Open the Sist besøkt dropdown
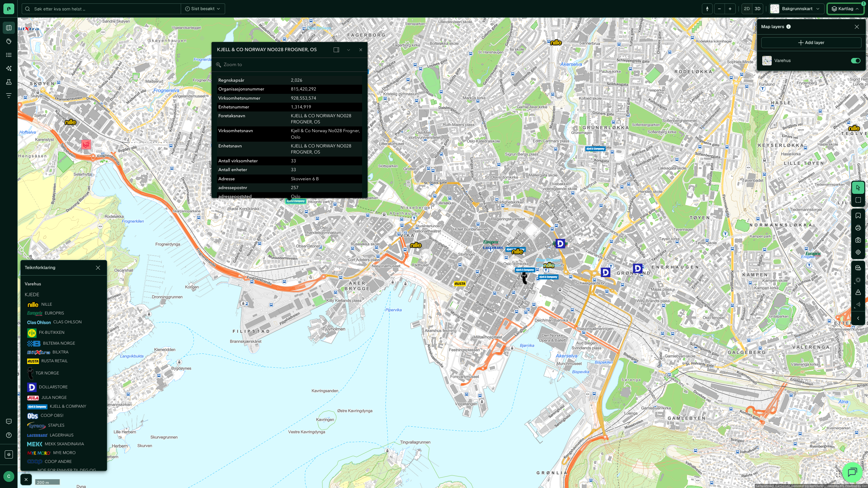 click(x=202, y=9)
